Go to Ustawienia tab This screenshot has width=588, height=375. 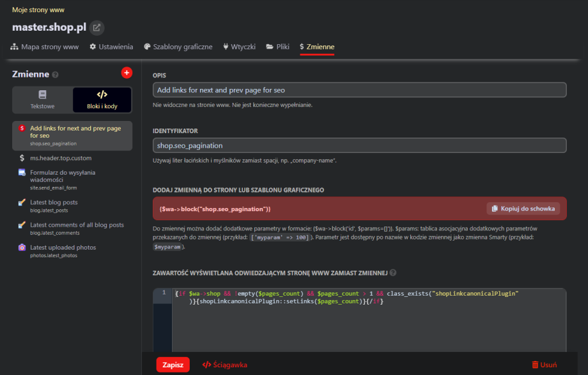[111, 47]
